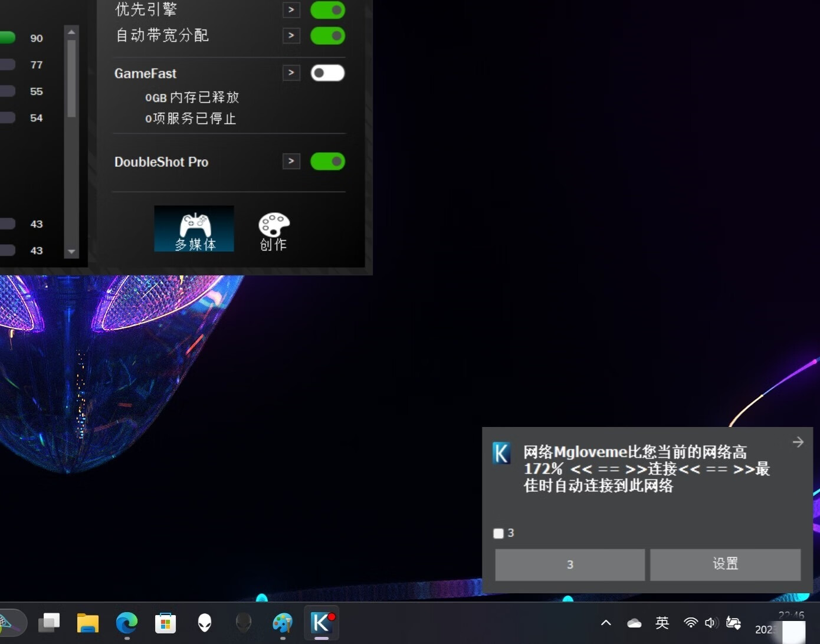The height and width of the screenshot is (644, 820).
Task: Enable the GameFast toggle
Action: pyautogui.click(x=327, y=73)
